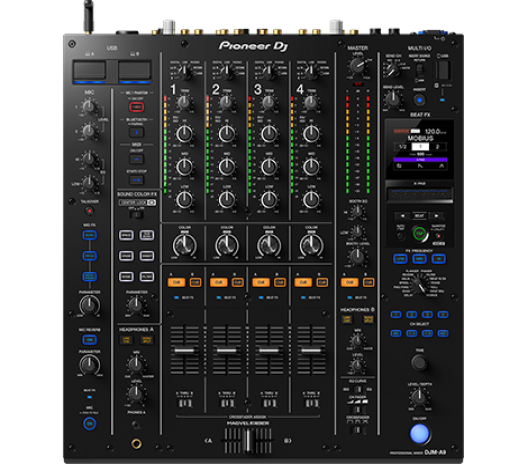Adjust the Multi I/O Send Level knob
Screen dimensions: 528x464
pos(393,99)
